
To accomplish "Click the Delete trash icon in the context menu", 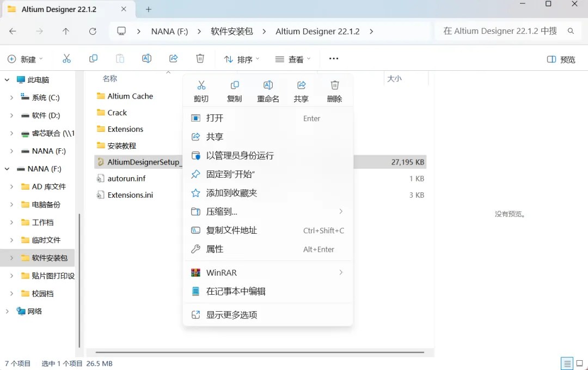I will click(x=335, y=85).
